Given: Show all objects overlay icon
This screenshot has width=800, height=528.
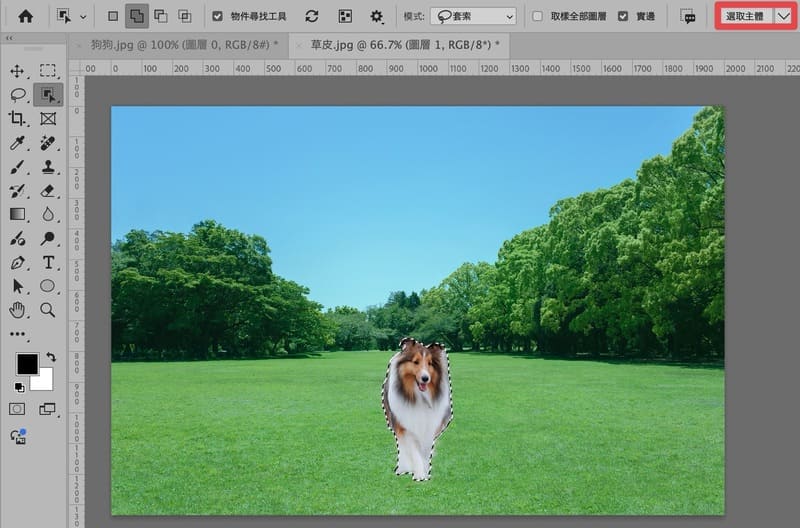Looking at the screenshot, I should pyautogui.click(x=345, y=16).
